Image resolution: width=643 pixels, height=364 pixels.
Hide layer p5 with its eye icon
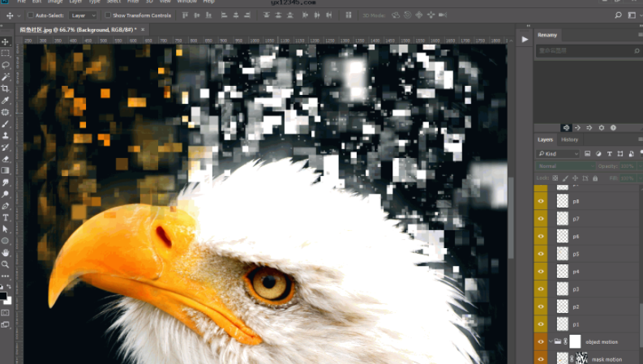(541, 254)
